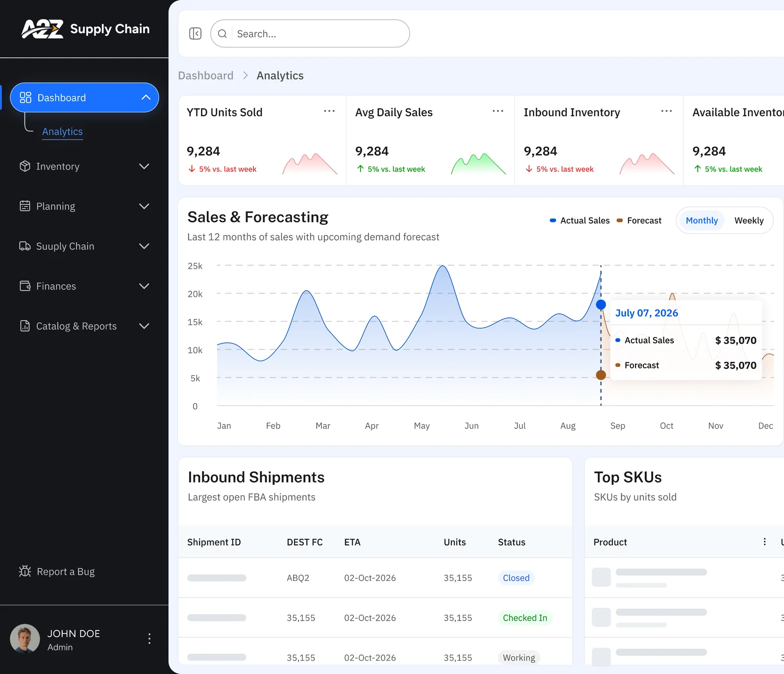Click the blue Actual Sales chart marker

[601, 305]
